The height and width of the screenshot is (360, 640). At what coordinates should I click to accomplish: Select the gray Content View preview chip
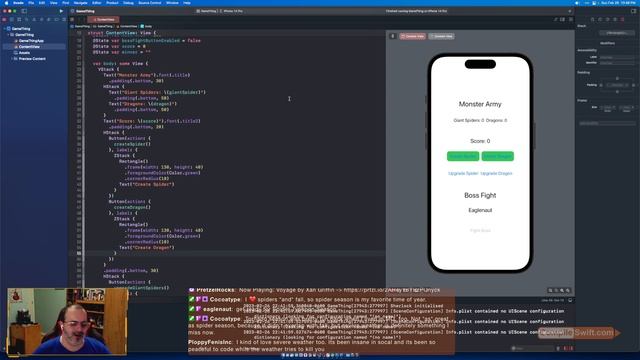pyautogui.click(x=441, y=36)
